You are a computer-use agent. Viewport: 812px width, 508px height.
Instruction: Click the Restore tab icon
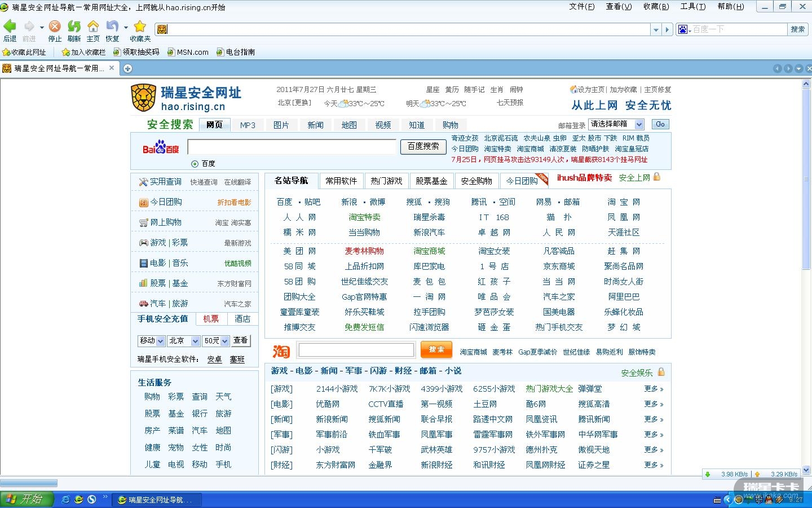[112, 27]
